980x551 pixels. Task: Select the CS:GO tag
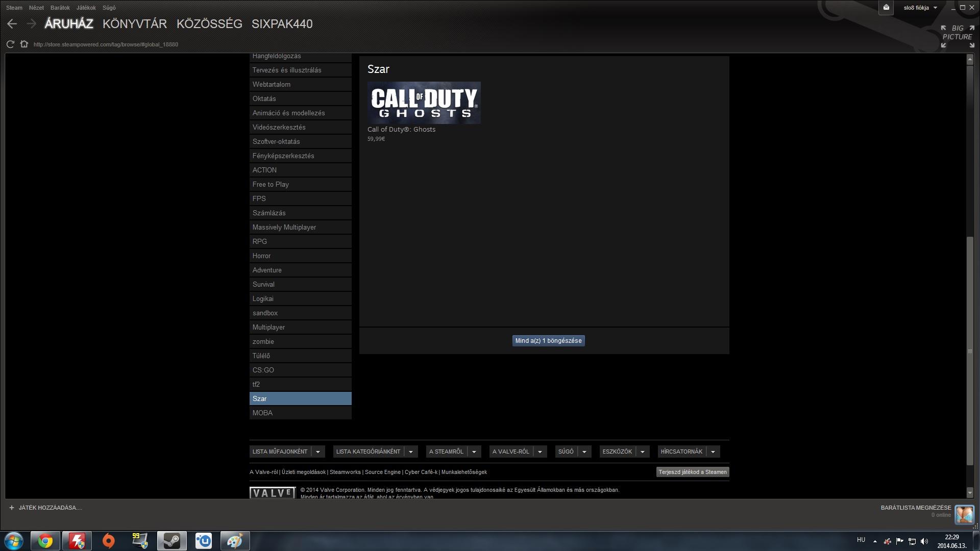point(301,370)
